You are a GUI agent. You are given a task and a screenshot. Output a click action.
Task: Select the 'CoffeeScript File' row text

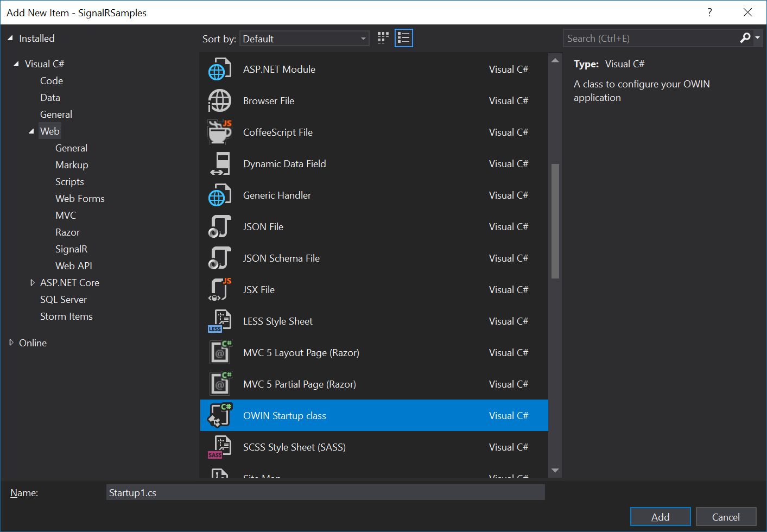tap(278, 132)
